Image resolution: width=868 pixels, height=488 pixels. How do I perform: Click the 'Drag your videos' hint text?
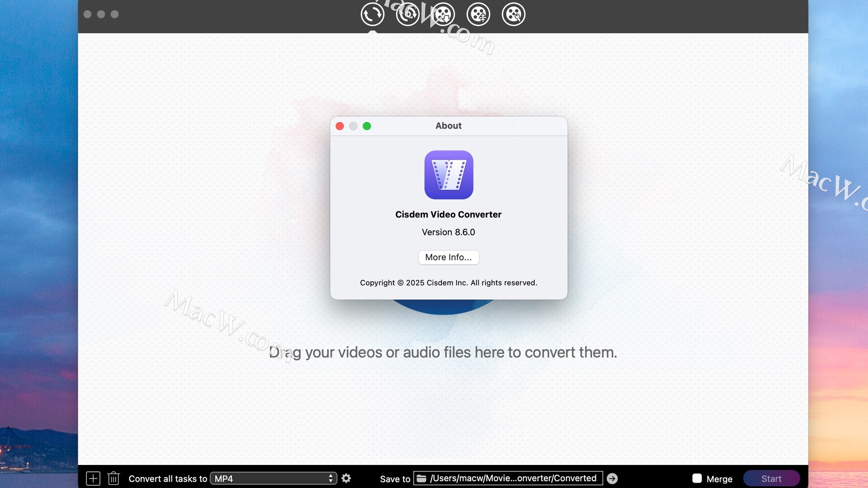click(x=443, y=352)
